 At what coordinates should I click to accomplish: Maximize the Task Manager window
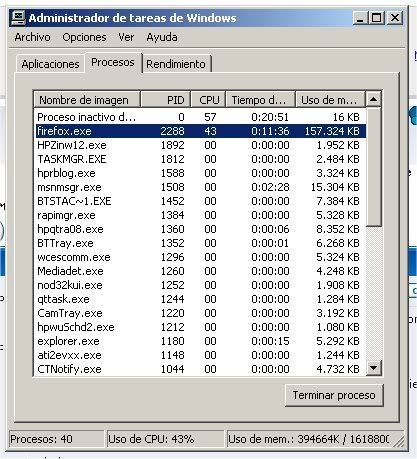tap(377, 18)
